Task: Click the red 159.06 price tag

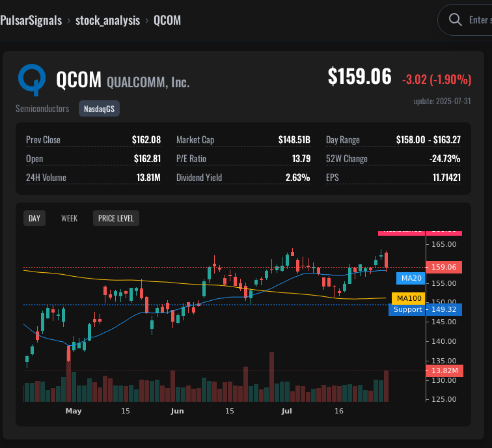Action: (444, 267)
